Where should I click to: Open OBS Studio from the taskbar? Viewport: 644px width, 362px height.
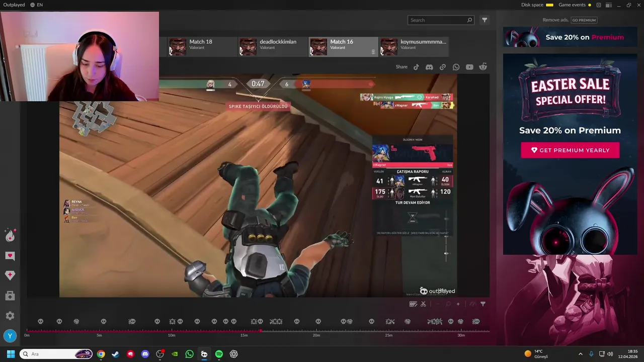[x=160, y=354]
